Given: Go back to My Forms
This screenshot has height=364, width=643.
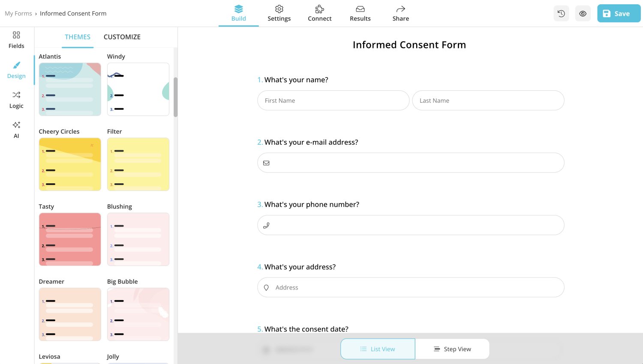Looking at the screenshot, I should click(x=18, y=13).
